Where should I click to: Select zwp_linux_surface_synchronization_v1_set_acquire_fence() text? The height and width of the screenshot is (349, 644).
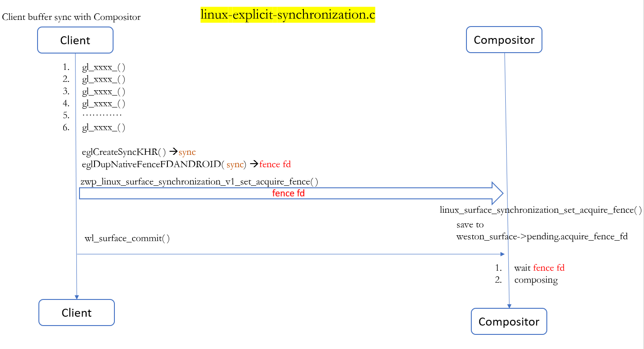199,182
